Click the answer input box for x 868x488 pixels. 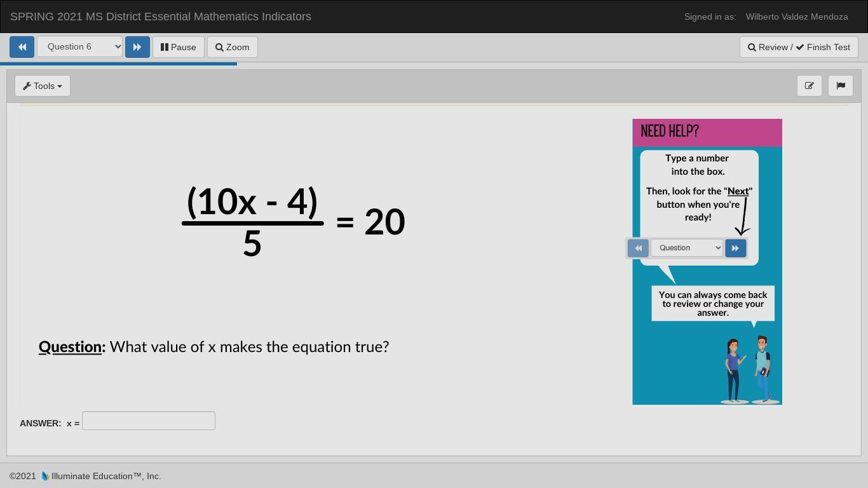pyautogui.click(x=149, y=421)
